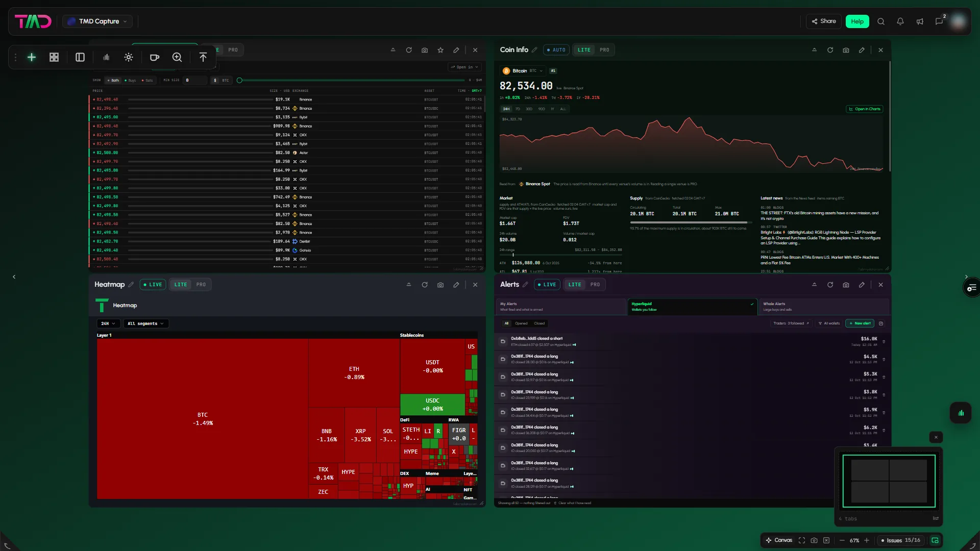This screenshot has height=551, width=980.
Task: Toggle the sidebar panel icon in floating toolbar
Action: click(x=80, y=57)
